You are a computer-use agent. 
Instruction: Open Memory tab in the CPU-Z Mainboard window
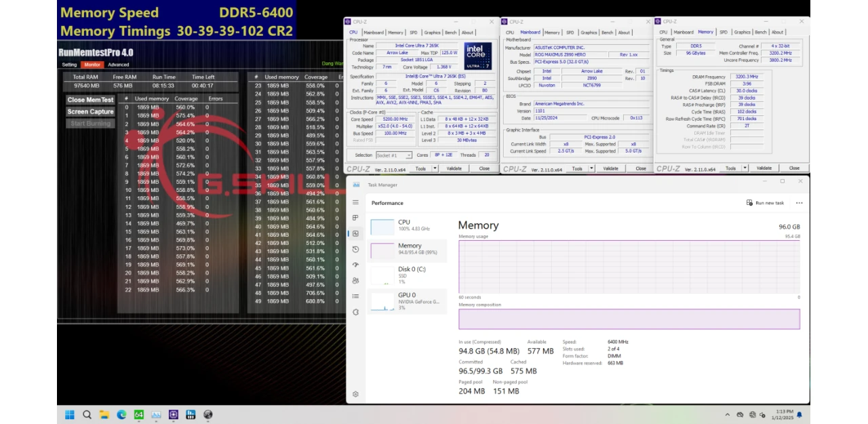pos(552,33)
